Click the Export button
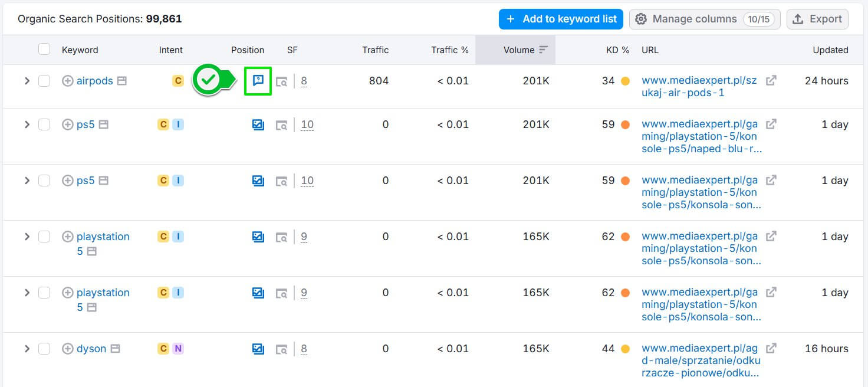The height and width of the screenshot is (387, 868). coord(817,19)
